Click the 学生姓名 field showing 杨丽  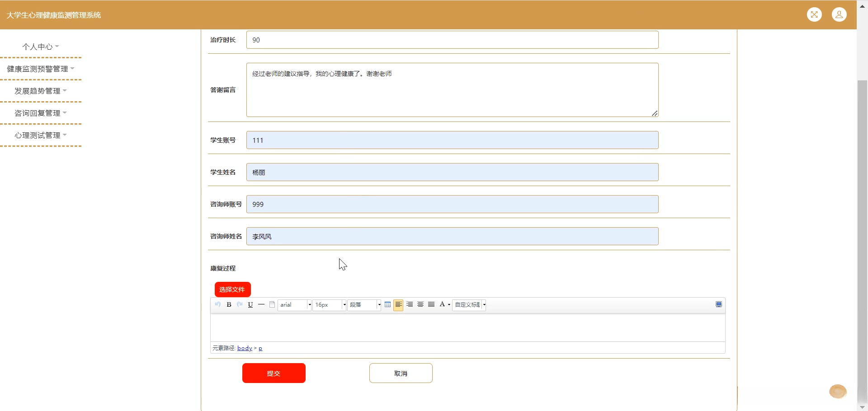coord(453,172)
